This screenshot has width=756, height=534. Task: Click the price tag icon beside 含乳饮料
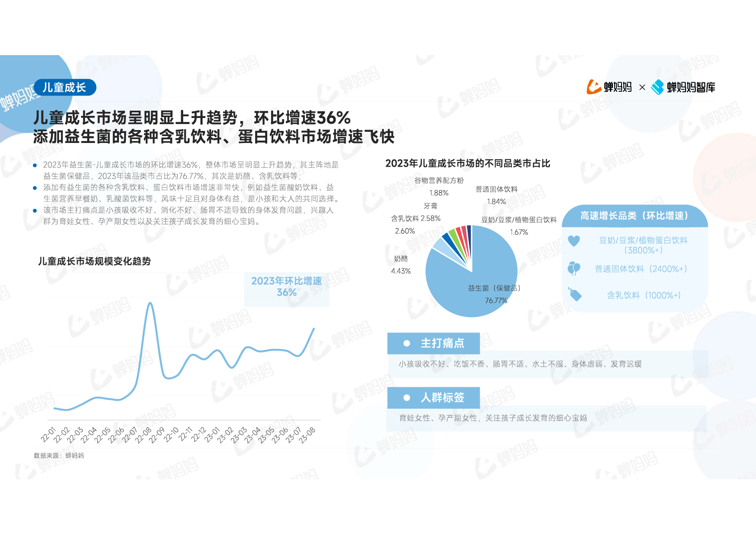(575, 295)
